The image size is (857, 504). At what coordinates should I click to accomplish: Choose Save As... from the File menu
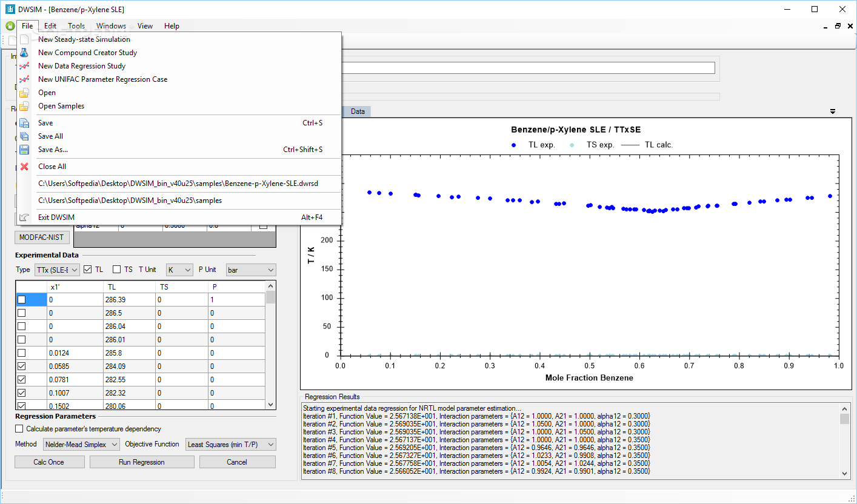coord(180,150)
